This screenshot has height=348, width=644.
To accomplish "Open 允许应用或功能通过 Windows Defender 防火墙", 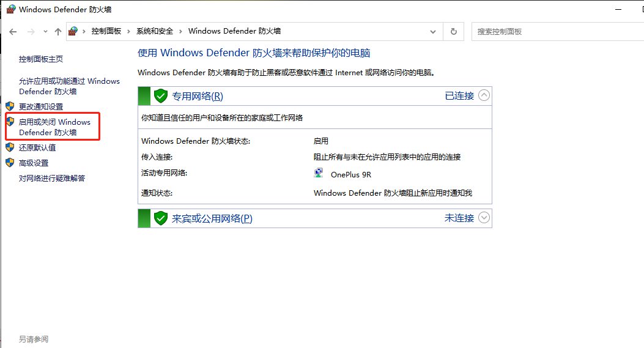I will tap(69, 86).
